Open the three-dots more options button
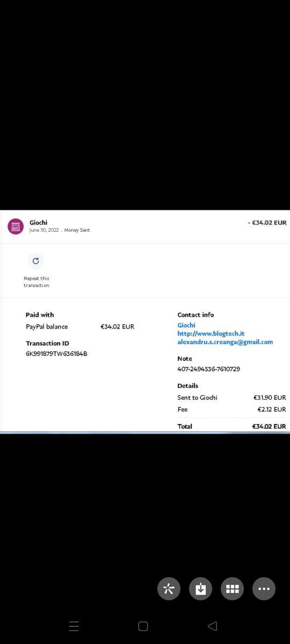The height and width of the screenshot is (644, 290). 264,589
